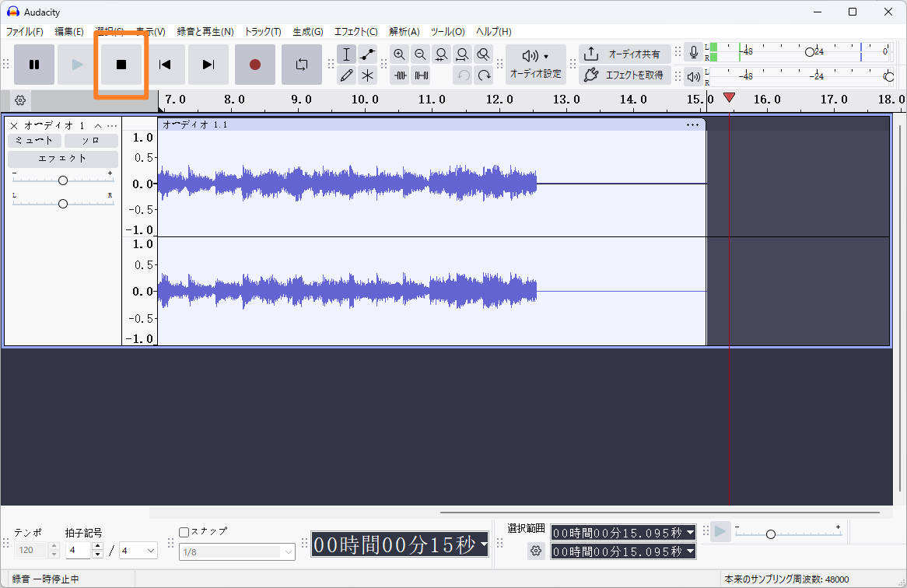Select the Draw tool
Image resolution: width=907 pixels, height=588 pixels.
[346, 75]
